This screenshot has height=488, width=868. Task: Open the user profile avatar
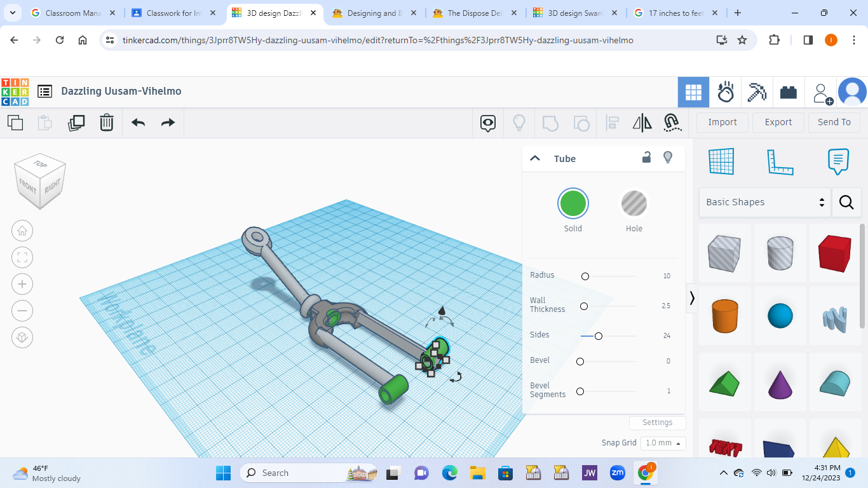(852, 92)
